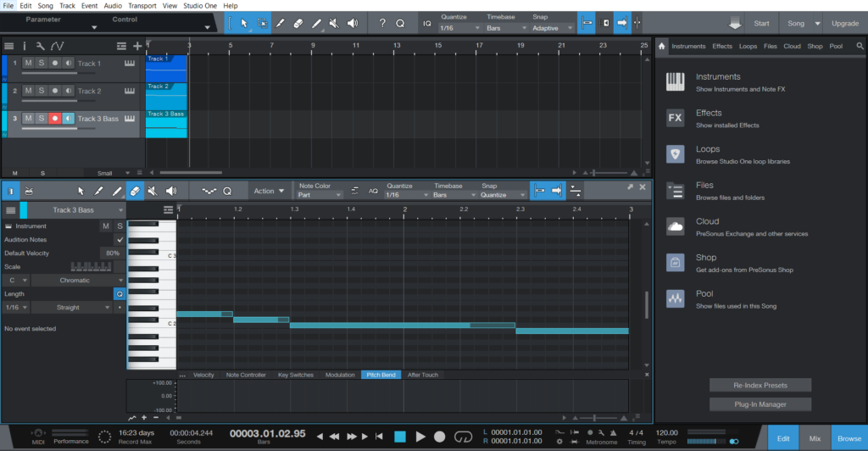
Task: Click the Default Velocity 80% field
Action: pyautogui.click(x=113, y=253)
